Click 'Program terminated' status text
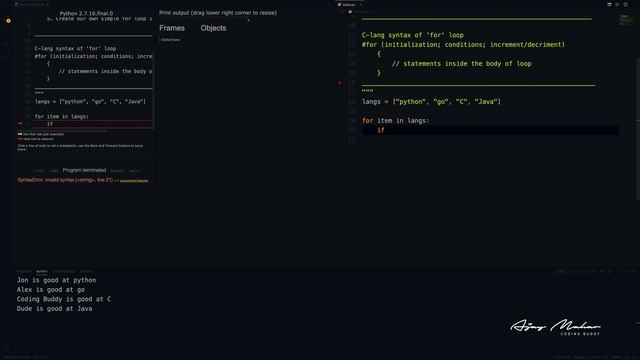This screenshot has width=640, height=360. [84, 170]
